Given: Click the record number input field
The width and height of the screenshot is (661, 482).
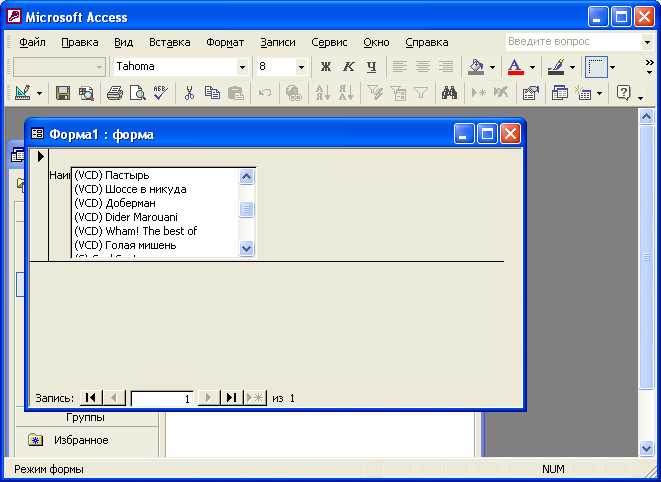Looking at the screenshot, I should pyautogui.click(x=162, y=399).
